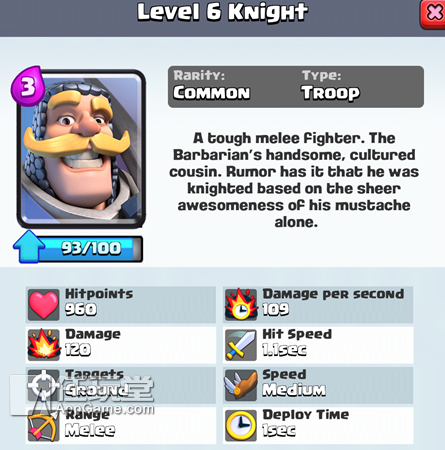Click the Speed Medium stat row
Image resolution: width=445 pixels, height=450 pixels.
[318, 385]
